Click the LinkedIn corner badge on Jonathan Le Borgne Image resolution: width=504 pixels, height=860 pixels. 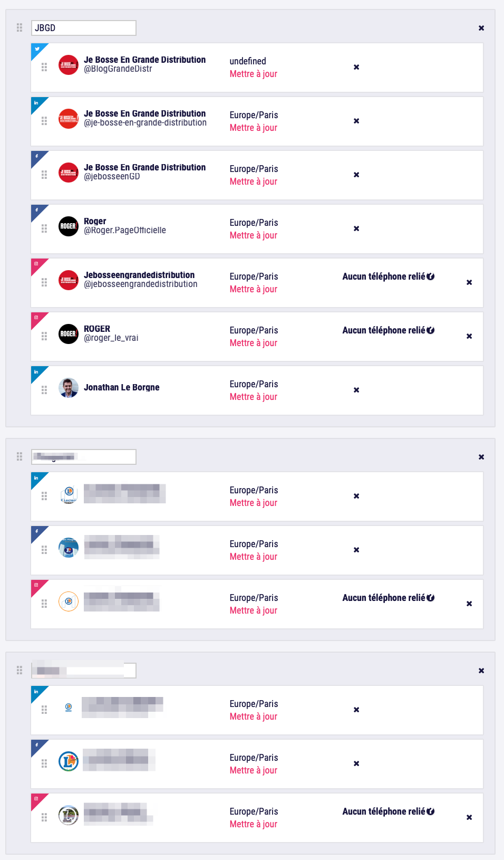pyautogui.click(x=37, y=372)
